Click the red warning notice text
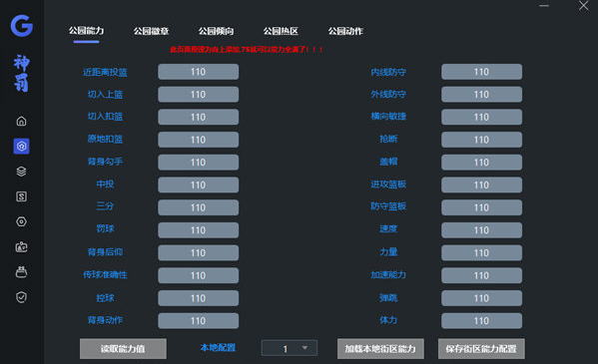Image resolution: width=598 pixels, height=364 pixels. click(x=247, y=49)
